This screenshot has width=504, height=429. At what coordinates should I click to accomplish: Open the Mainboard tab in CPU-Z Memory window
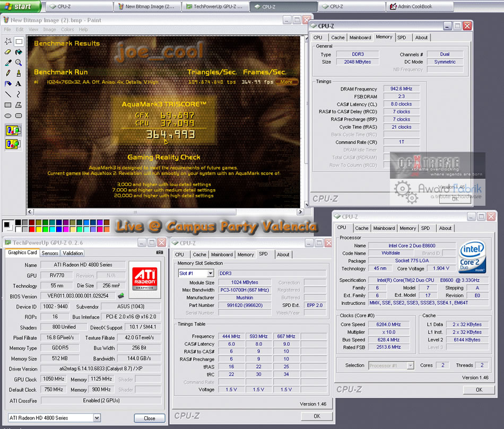click(x=360, y=38)
